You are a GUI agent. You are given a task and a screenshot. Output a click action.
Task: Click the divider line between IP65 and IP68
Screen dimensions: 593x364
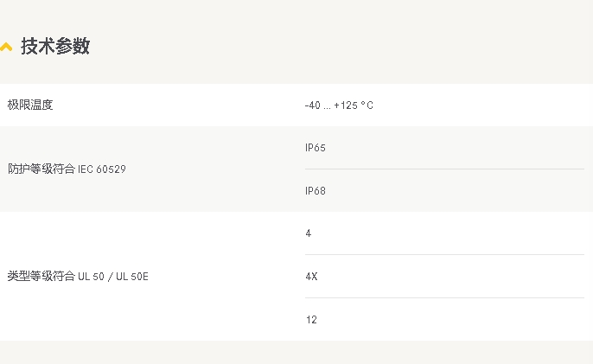tap(444, 169)
